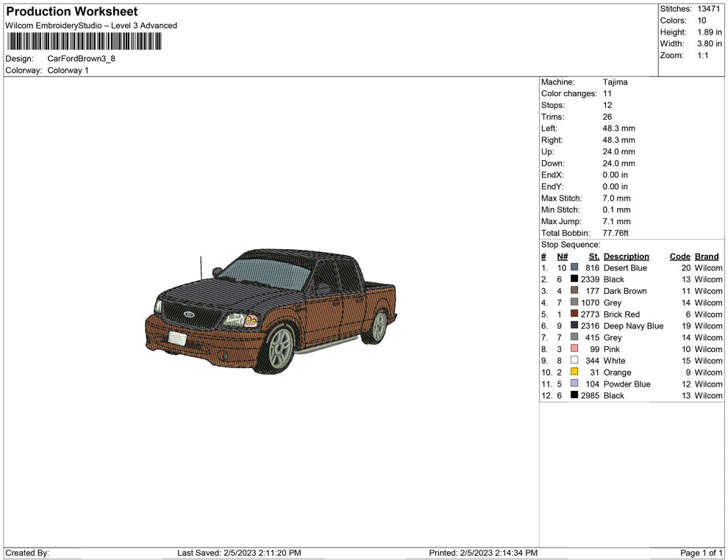
Task: Click the Deep Navy Blue swatch
Action: point(574,326)
